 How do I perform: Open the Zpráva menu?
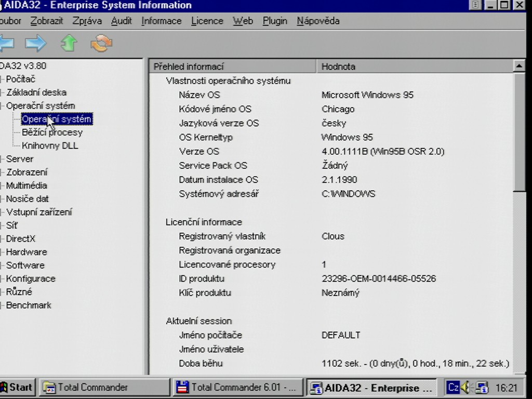87,21
